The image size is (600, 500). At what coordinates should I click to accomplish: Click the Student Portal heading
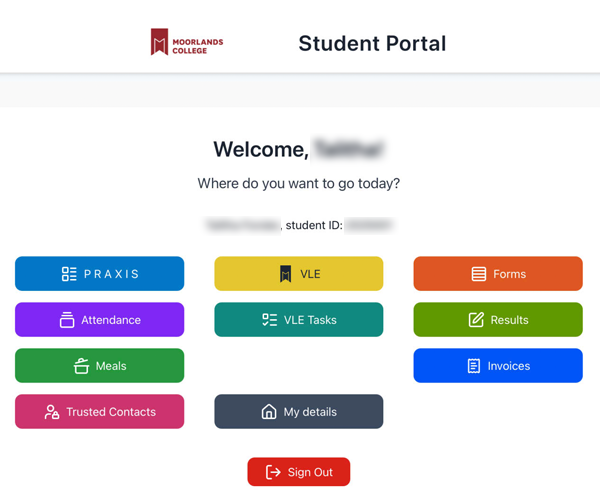[x=372, y=43]
